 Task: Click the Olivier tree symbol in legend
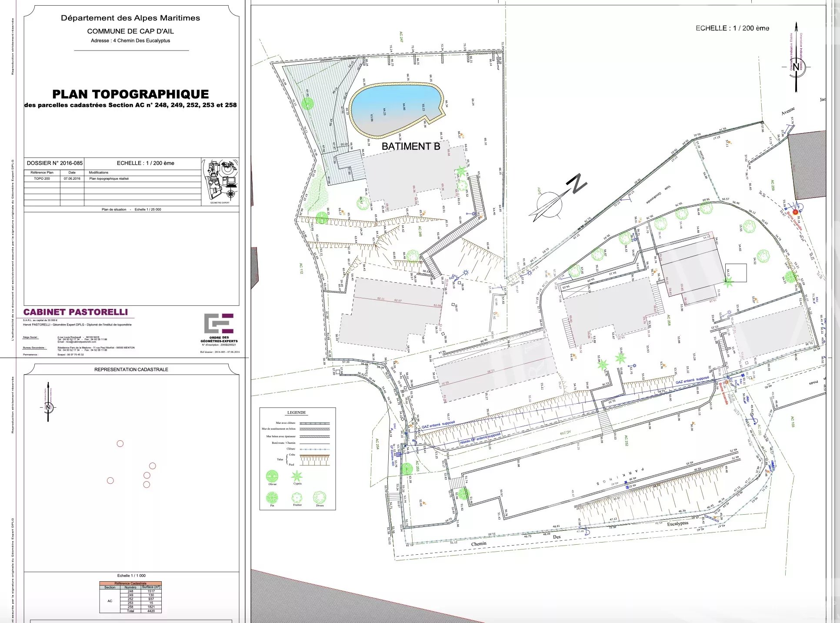(272, 476)
